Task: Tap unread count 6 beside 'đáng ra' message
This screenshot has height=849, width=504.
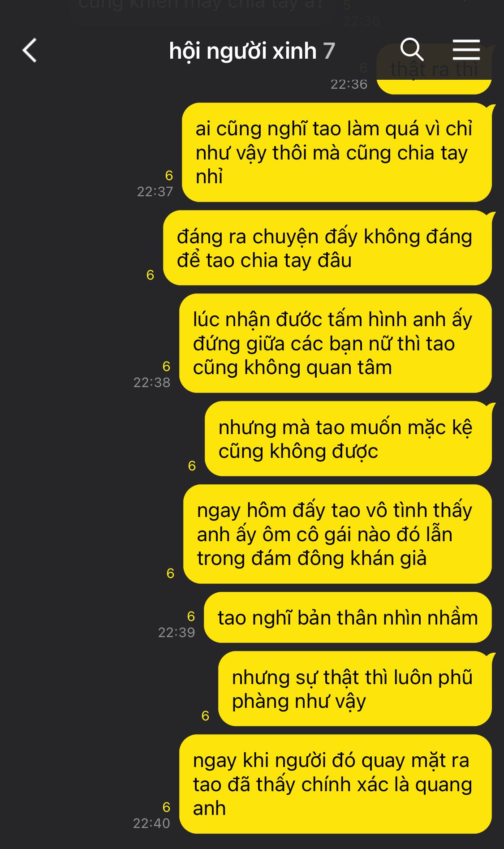Action: click(150, 275)
